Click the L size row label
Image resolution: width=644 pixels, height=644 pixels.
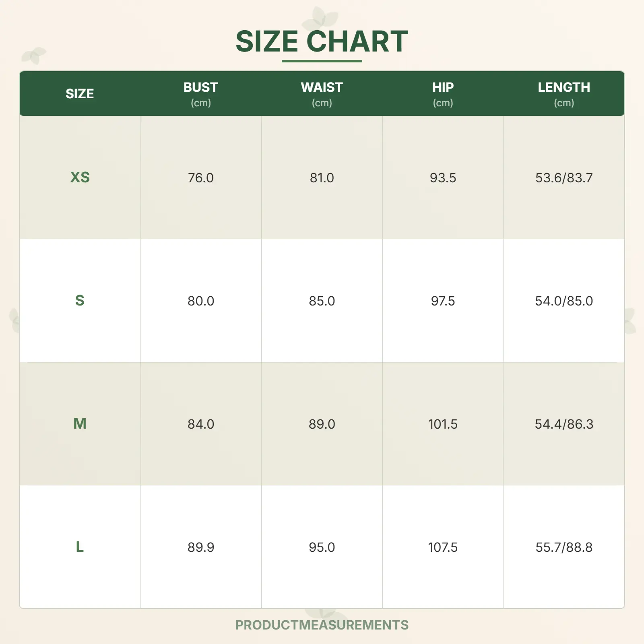80,547
